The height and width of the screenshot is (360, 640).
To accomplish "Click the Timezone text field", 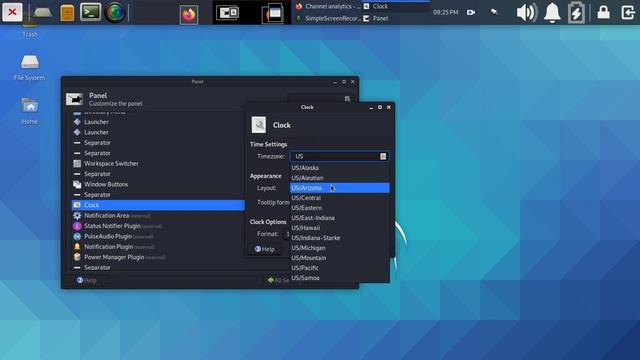I will coord(339,156).
